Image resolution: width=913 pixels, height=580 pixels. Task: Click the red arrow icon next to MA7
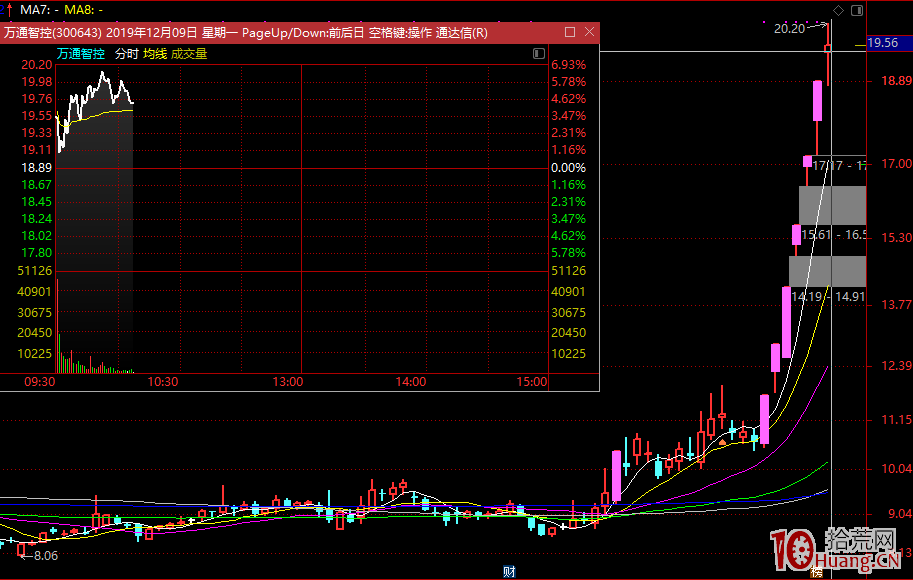point(9,9)
